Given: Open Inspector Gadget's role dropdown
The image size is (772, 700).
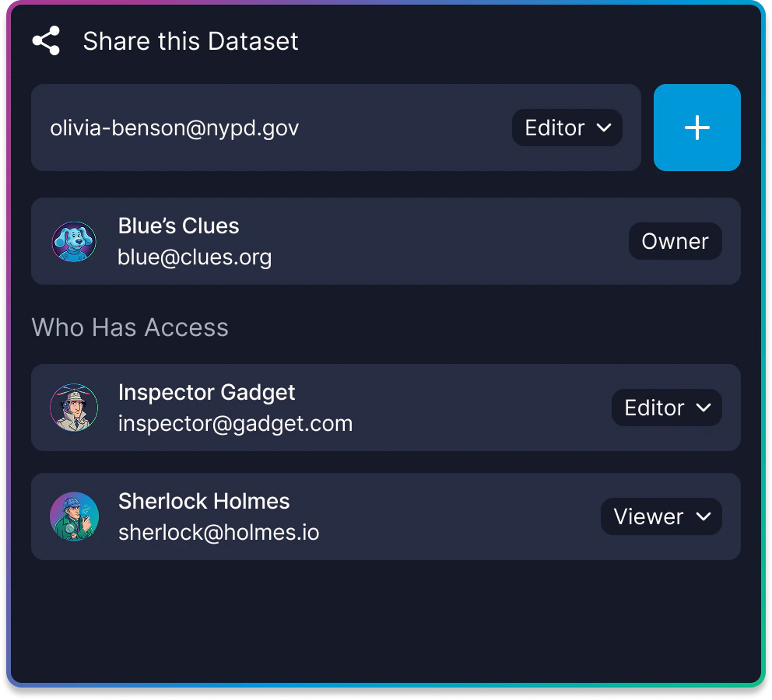Looking at the screenshot, I should (x=666, y=408).
